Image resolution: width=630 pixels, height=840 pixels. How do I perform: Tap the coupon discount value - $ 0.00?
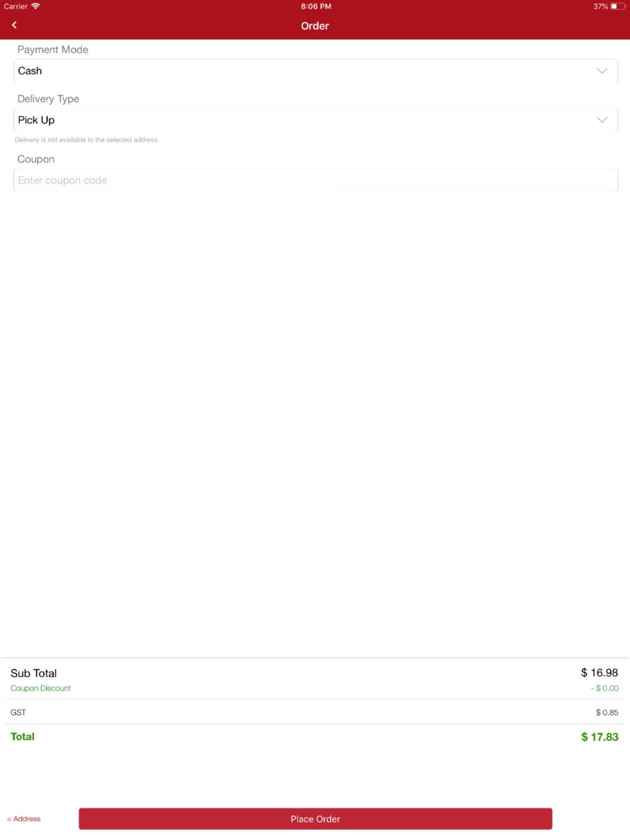[x=605, y=688]
